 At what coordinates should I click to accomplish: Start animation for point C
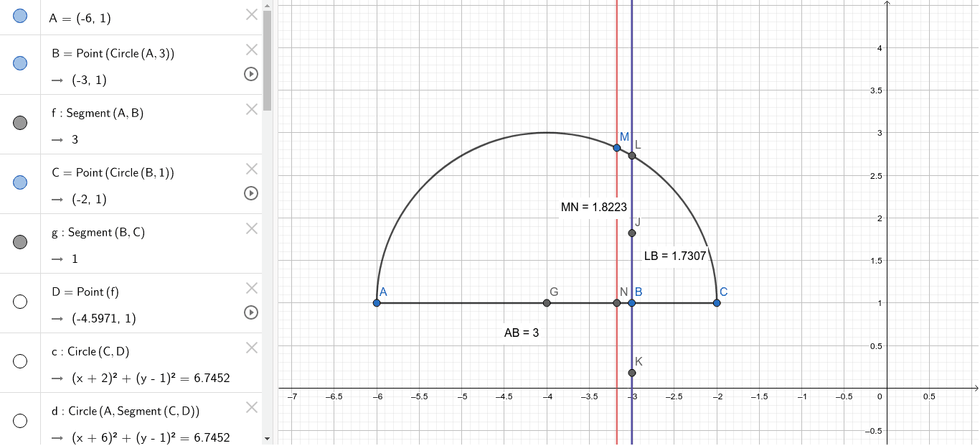251,193
